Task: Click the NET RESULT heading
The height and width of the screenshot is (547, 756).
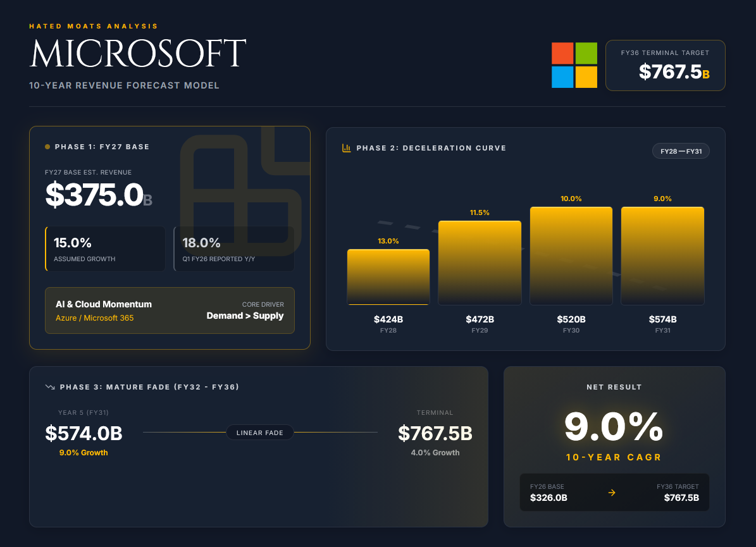Action: pyautogui.click(x=614, y=387)
